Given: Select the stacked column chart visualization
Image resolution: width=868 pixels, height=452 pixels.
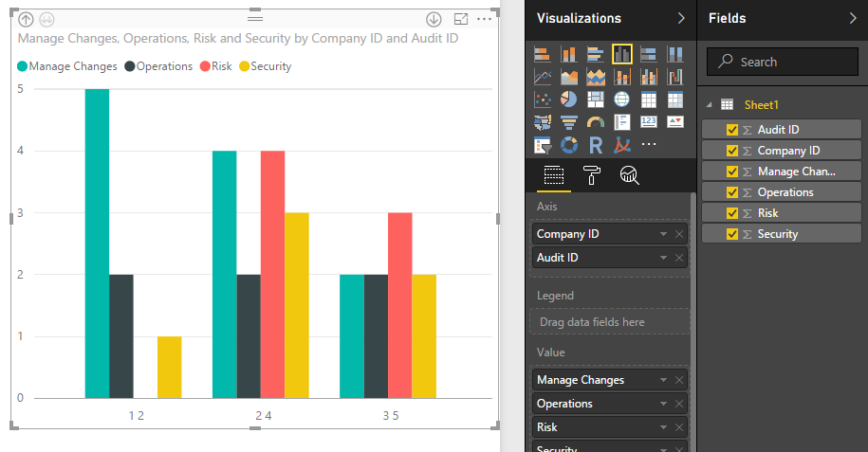Looking at the screenshot, I should pyautogui.click(x=568, y=54).
